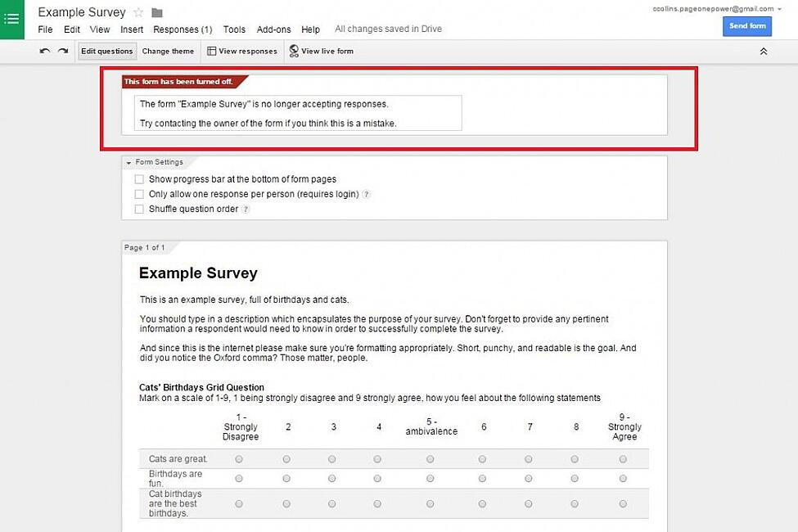This screenshot has height=532, width=798.
Task: Enable Only allow one response per person
Action: 139,194
